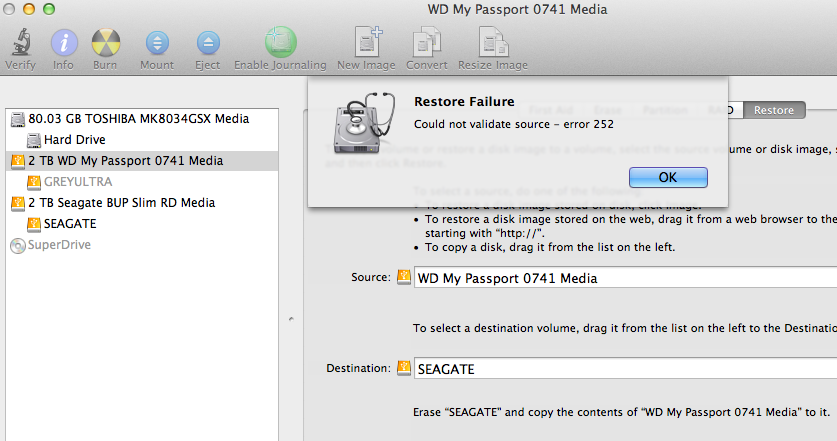This screenshot has width=837, height=441.
Task: Select 2 TB Seagate BUP Slim disk
Action: point(142,203)
